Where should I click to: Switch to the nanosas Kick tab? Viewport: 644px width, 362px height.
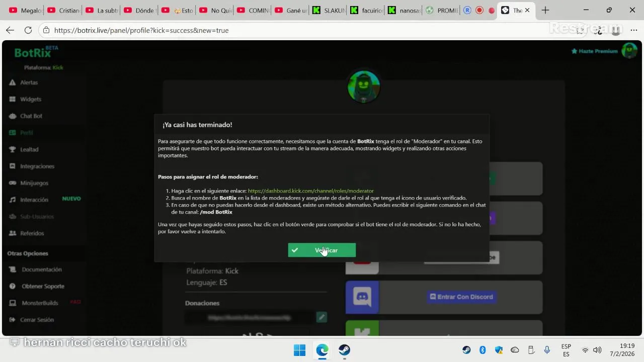(x=405, y=10)
